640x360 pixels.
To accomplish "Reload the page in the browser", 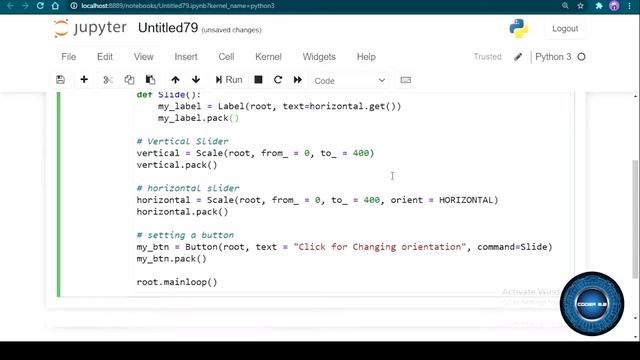I will [x=40, y=6].
